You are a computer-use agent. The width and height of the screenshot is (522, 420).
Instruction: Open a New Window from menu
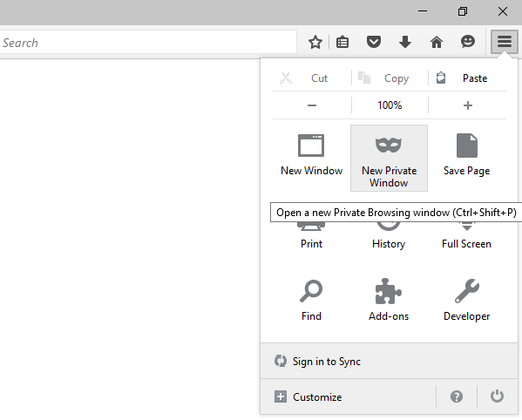[x=311, y=158]
